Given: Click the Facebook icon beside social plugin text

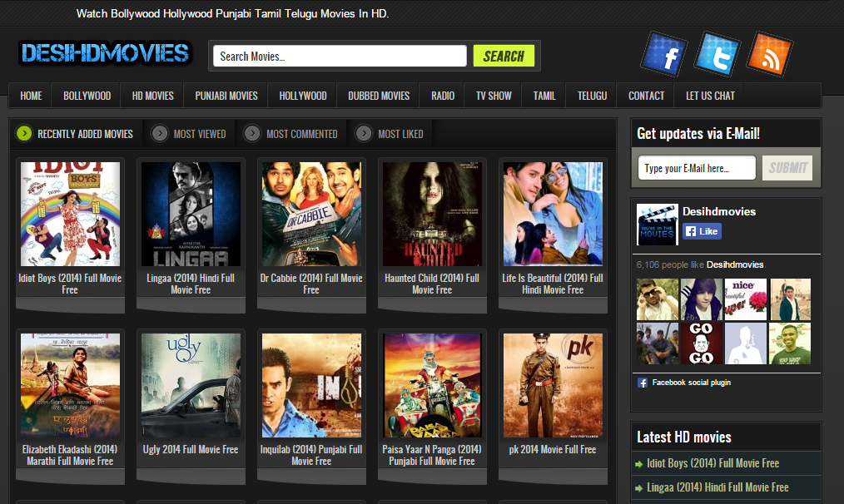Looking at the screenshot, I should (x=642, y=383).
